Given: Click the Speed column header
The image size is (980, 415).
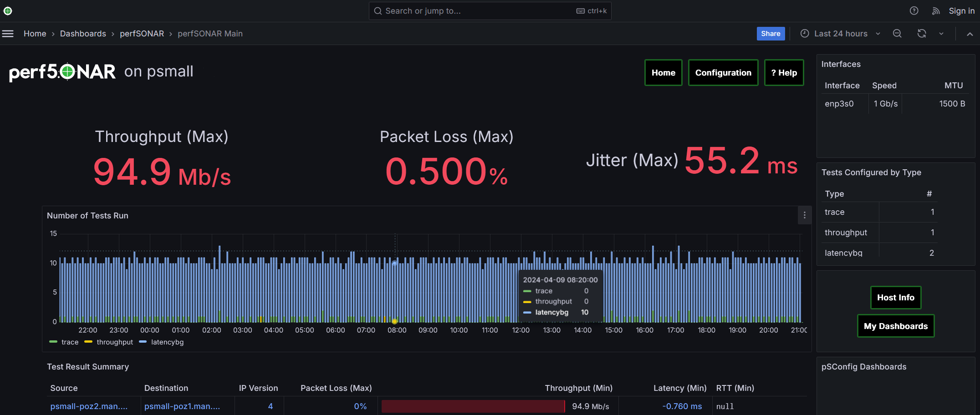Looking at the screenshot, I should coord(884,86).
